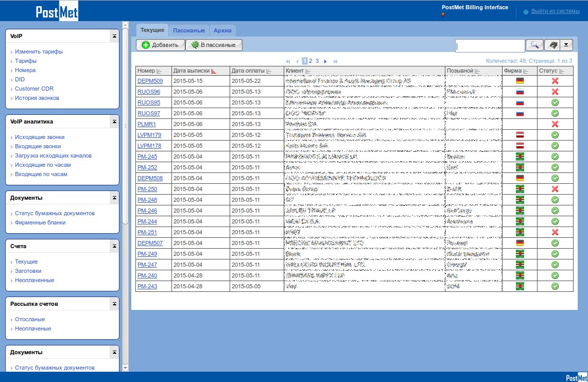Sort by Дата оплаты column icon

coord(268,71)
